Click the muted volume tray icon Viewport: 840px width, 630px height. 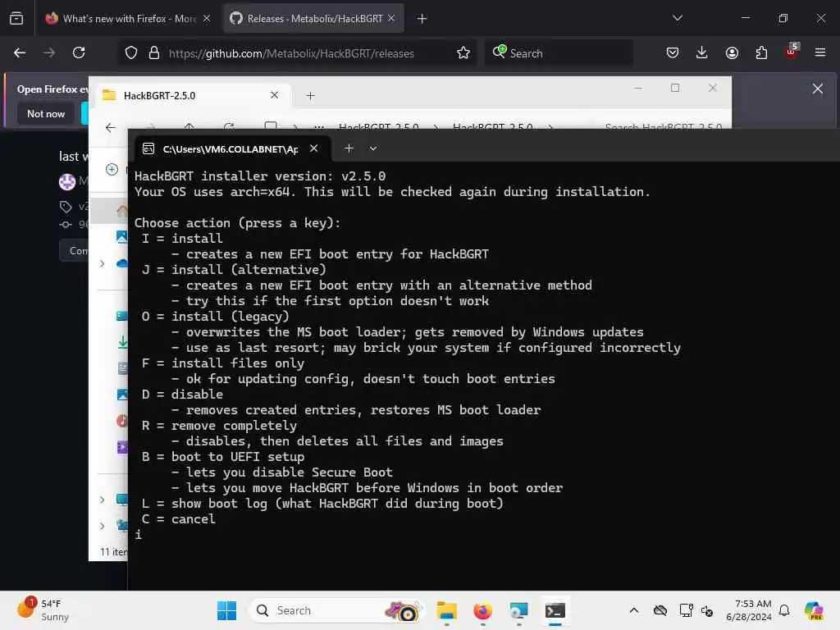[707, 610]
